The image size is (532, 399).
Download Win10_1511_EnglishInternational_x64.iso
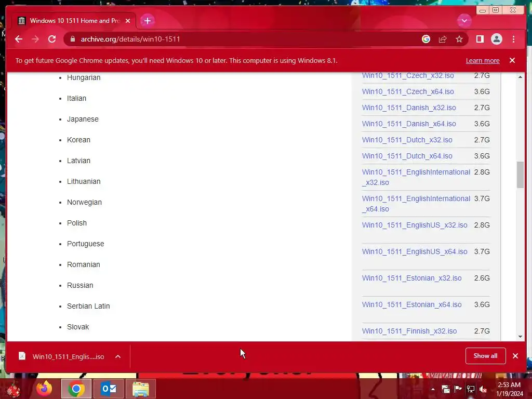click(416, 204)
